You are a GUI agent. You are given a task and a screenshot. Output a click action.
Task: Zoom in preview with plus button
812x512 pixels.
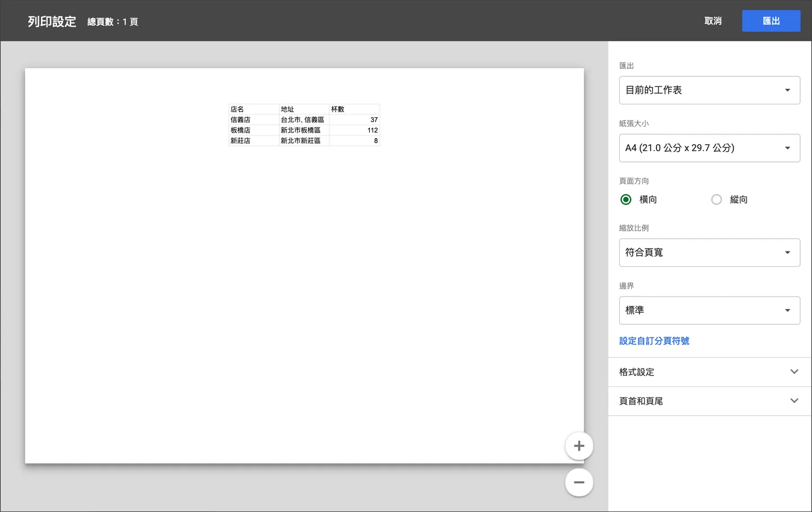pos(579,446)
